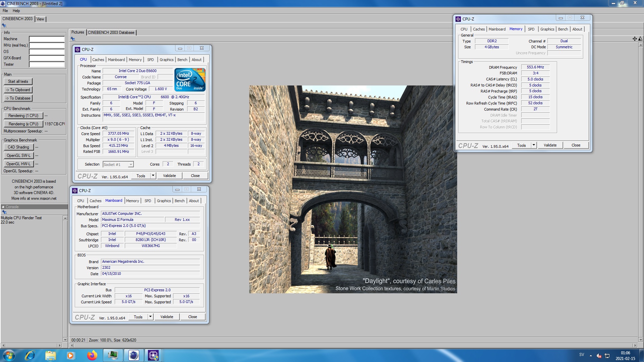Viewport: 644px width, 362px height.
Task: Click the Start all tests button
Action: coord(18,81)
